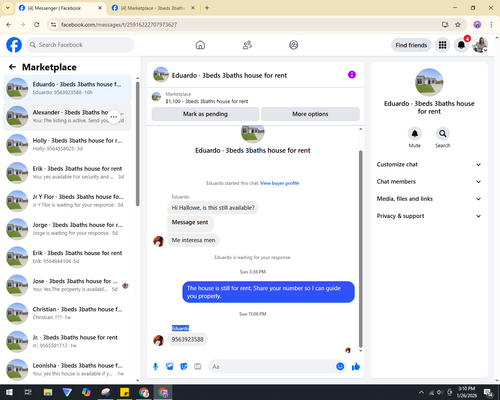Switch to the Marketplace browser tab
Viewport: 500px width, 400px height.
click(153, 8)
